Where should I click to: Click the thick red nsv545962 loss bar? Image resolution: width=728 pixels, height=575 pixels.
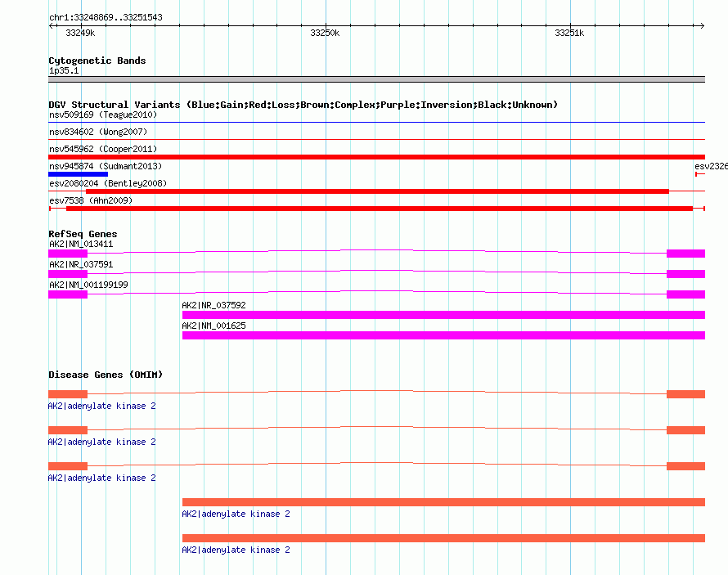click(x=376, y=157)
